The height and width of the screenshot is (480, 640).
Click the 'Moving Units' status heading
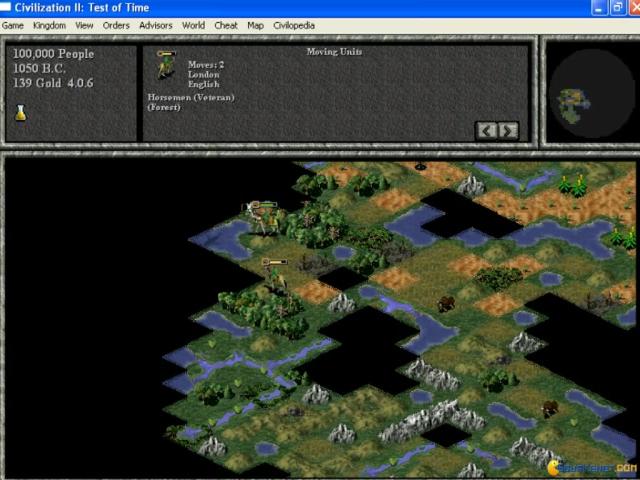pos(334,52)
